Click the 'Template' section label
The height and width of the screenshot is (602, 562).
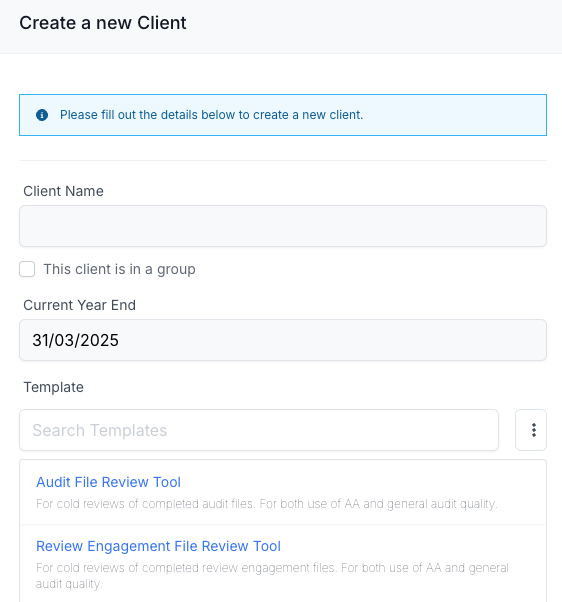(53, 387)
